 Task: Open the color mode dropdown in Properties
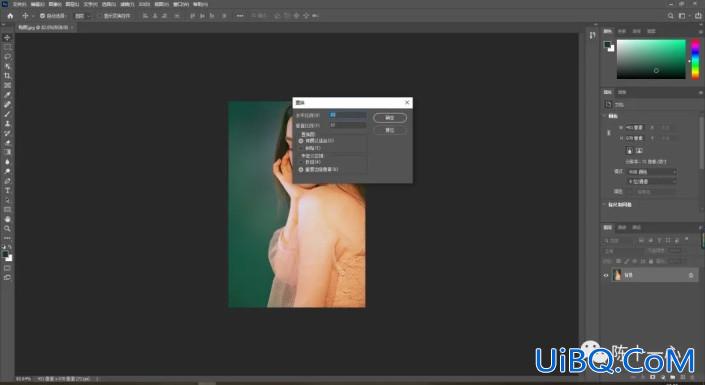click(x=651, y=172)
